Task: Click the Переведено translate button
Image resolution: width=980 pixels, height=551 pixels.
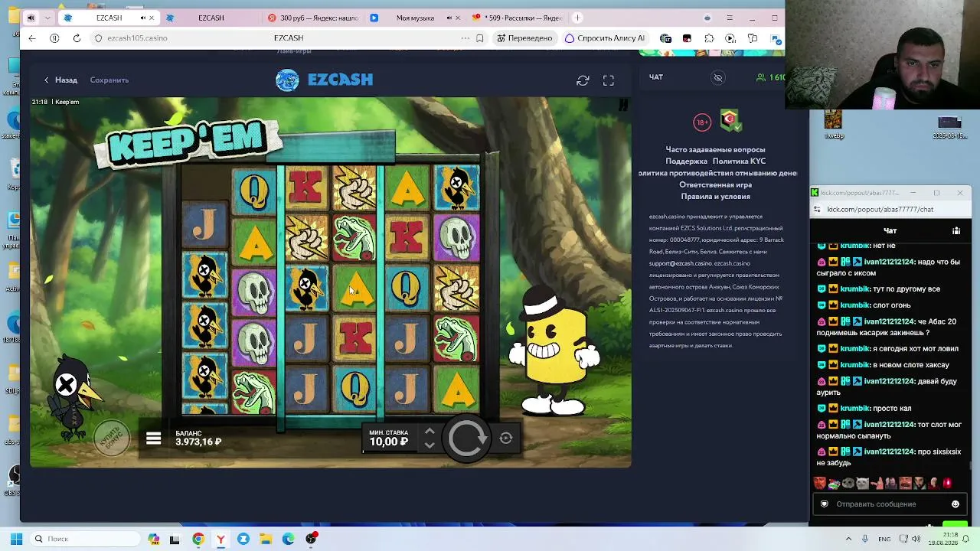Action: [524, 38]
